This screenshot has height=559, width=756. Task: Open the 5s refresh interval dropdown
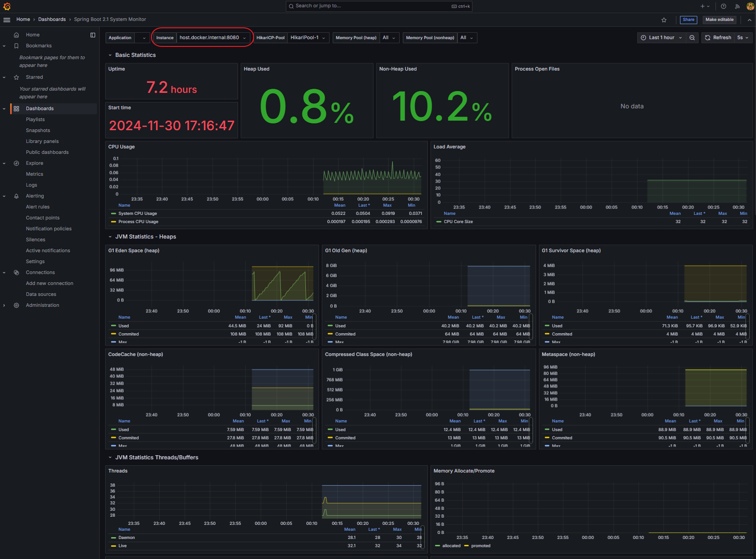(743, 38)
